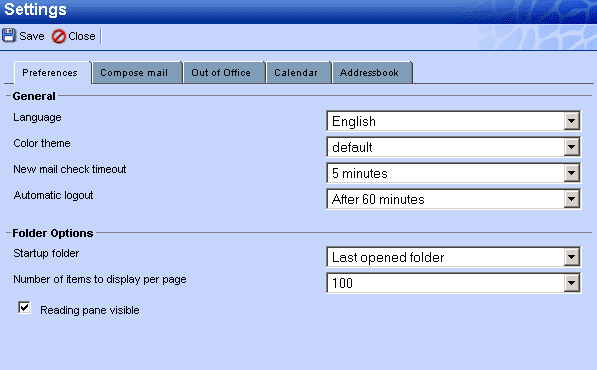Click the 'Language' label

[x=37, y=118]
